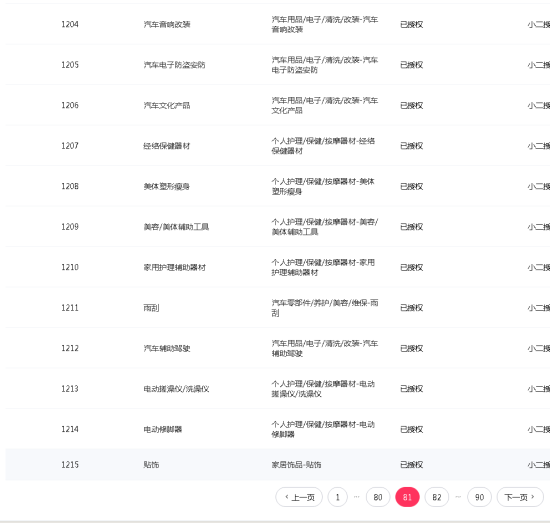Select row with ID 1211 雨刮
Image resolution: width=550 pixels, height=523 pixels.
click(278, 308)
